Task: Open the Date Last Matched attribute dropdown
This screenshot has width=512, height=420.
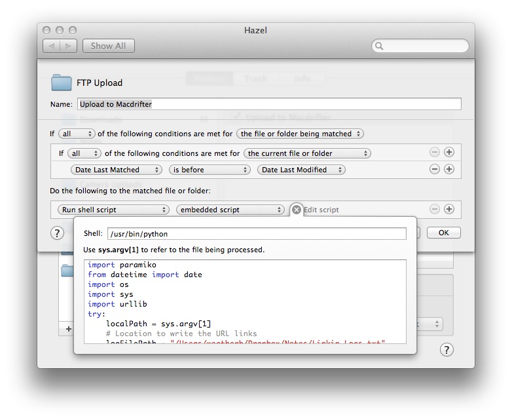Action: click(117, 170)
